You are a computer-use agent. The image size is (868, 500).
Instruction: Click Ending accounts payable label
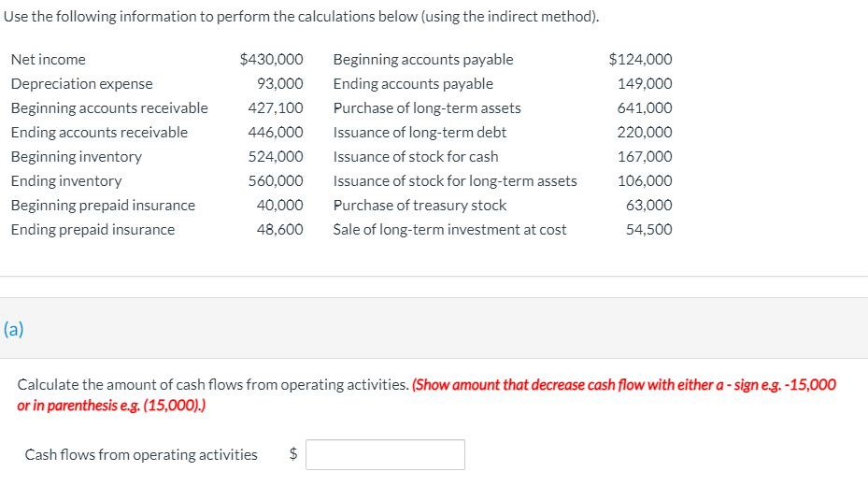(x=413, y=83)
